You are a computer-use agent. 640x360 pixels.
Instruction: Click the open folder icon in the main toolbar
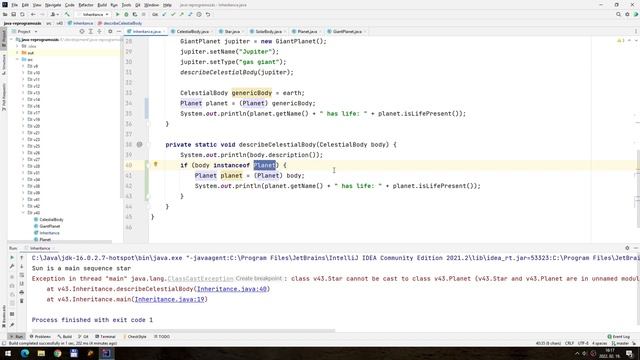click(5, 14)
